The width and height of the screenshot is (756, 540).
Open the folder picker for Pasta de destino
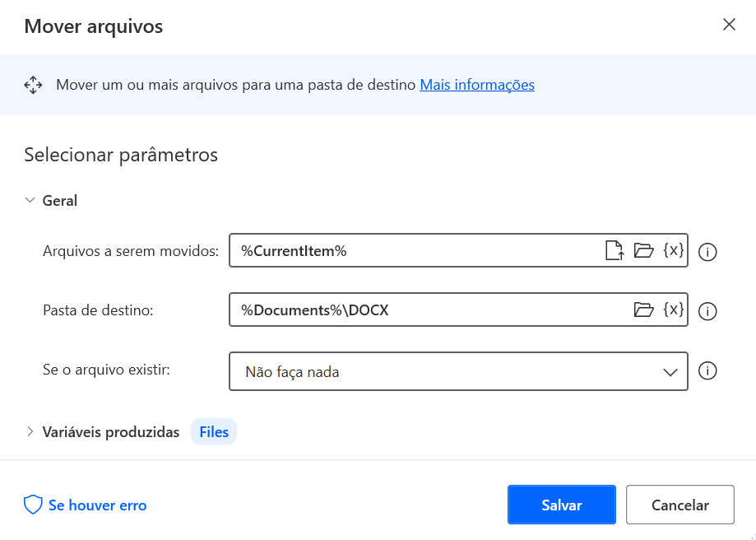tap(645, 310)
